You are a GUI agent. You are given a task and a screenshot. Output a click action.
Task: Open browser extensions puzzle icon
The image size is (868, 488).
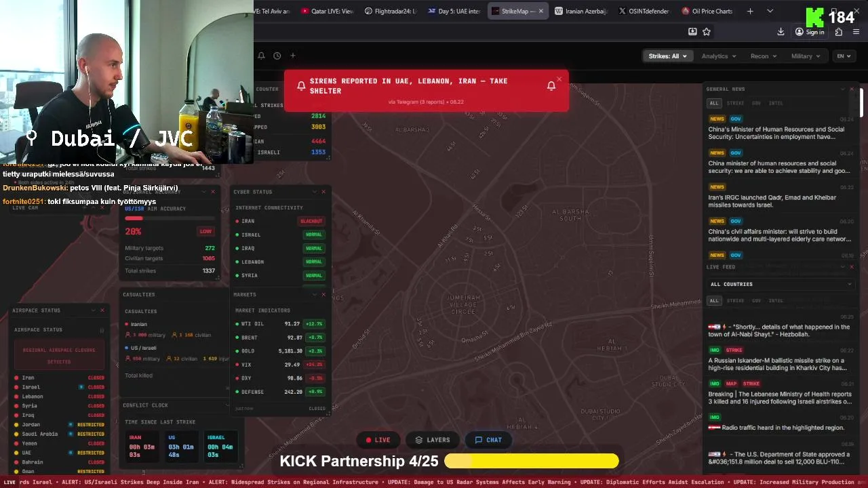pos(839,32)
